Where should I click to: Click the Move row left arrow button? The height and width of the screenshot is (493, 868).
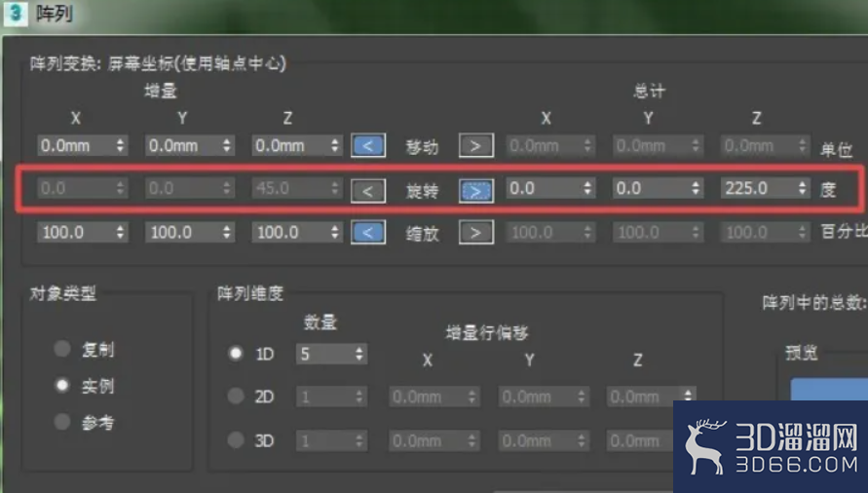pyautogui.click(x=368, y=146)
